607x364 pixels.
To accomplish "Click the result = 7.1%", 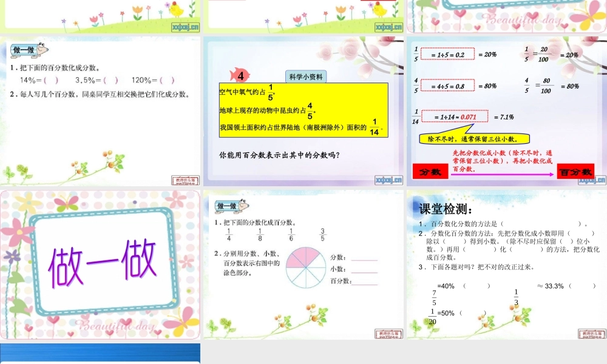I will point(504,117).
